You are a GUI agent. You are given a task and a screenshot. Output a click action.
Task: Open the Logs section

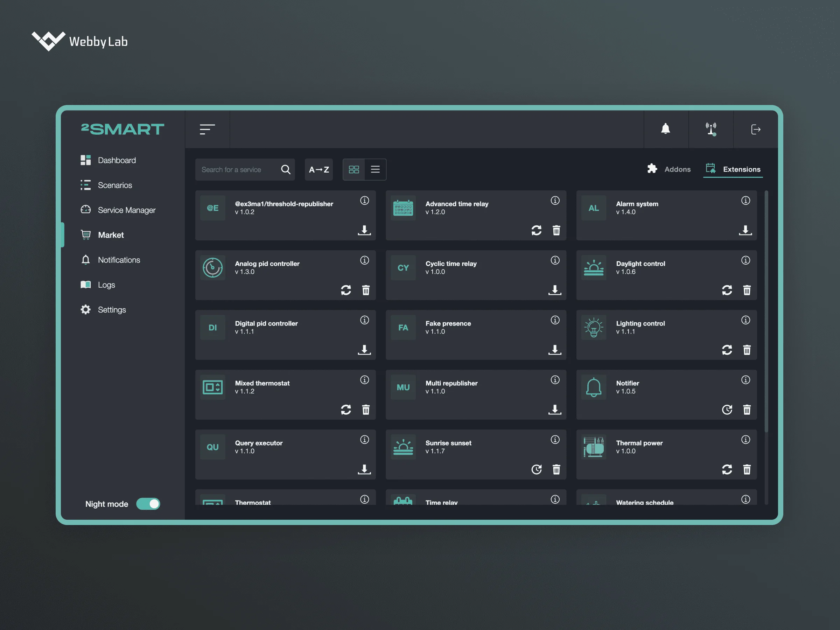(106, 285)
